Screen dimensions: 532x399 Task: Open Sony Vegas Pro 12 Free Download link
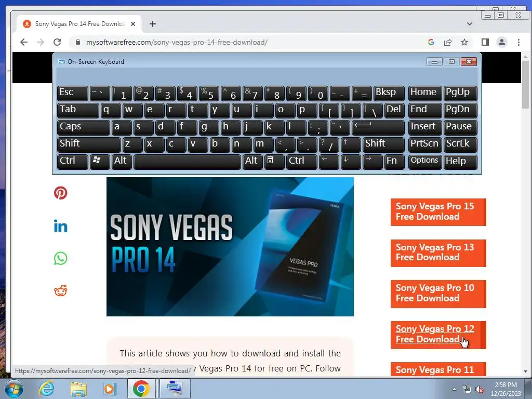[x=438, y=335]
